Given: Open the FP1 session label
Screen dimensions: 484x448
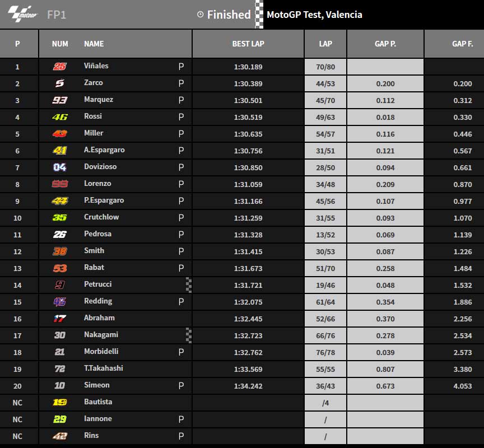Looking at the screenshot, I should (x=56, y=15).
